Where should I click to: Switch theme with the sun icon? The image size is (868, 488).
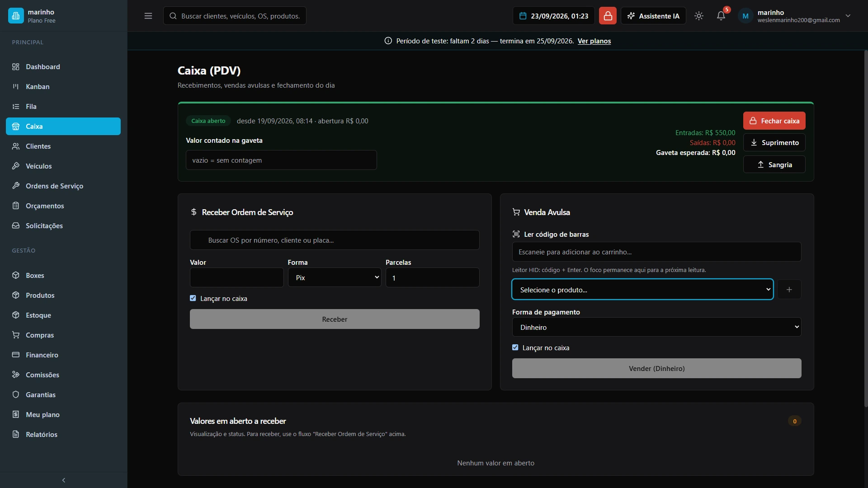click(x=699, y=16)
